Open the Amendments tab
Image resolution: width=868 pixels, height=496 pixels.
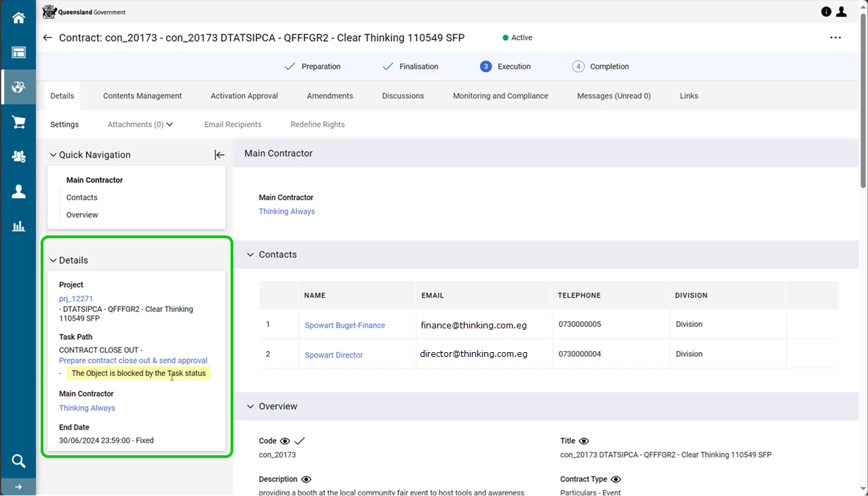(330, 96)
